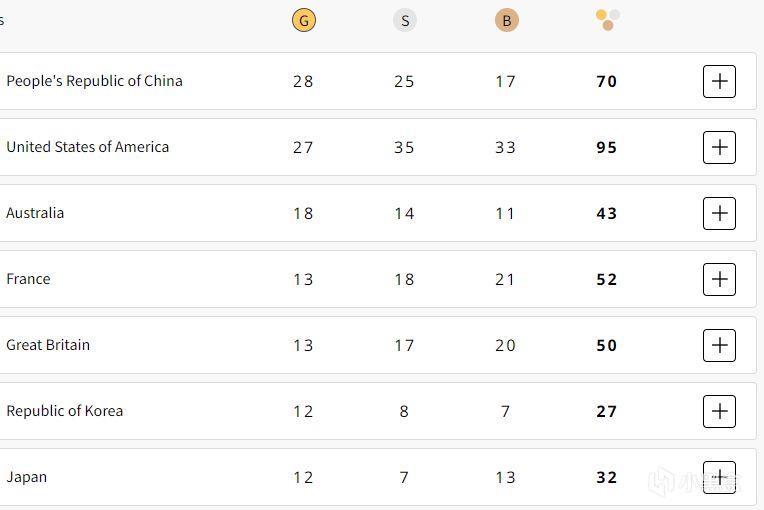Click the silver medal S column icon

404,20
